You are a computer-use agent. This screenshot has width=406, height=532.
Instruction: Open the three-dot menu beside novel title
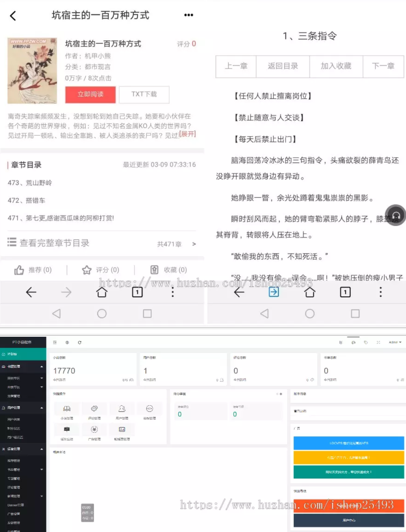188,15
